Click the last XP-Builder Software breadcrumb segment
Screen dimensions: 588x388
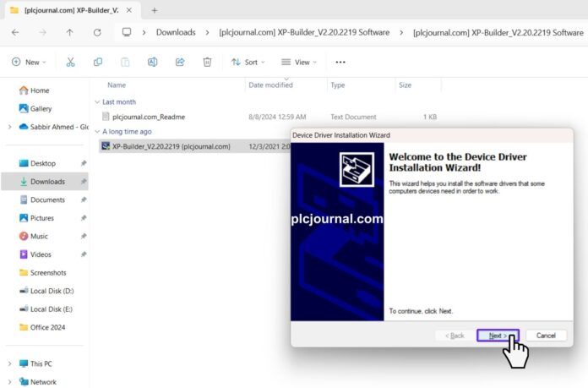click(498, 33)
